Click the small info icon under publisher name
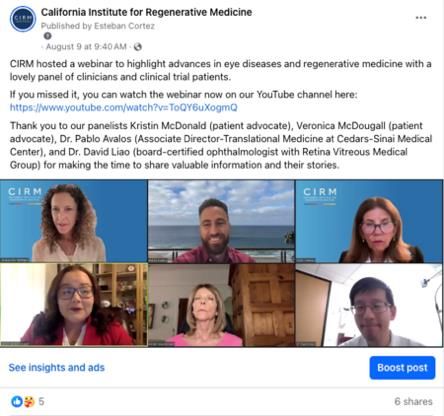444x416 pixels. [48, 36]
